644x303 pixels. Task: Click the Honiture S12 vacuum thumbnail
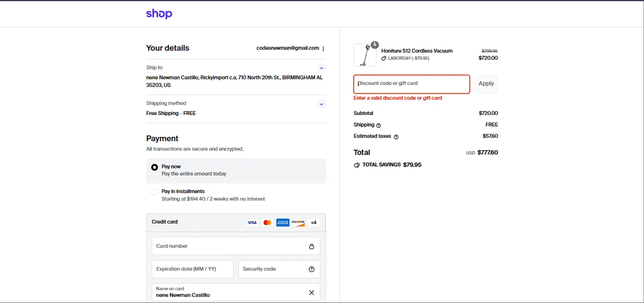tap(365, 55)
